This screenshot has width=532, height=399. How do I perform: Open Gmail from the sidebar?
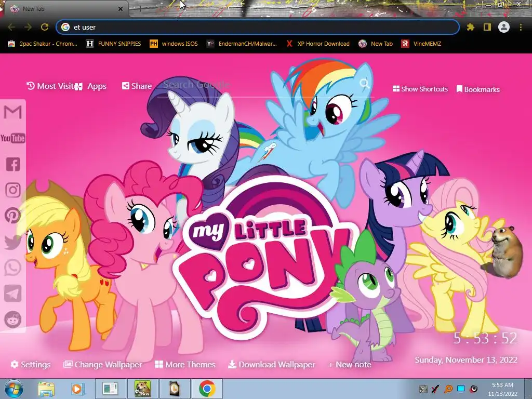(x=13, y=112)
